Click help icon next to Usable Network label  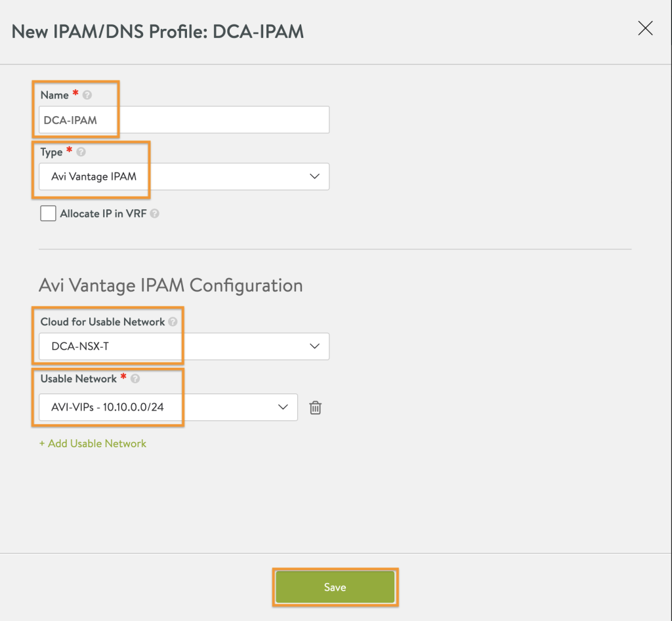pos(135,378)
